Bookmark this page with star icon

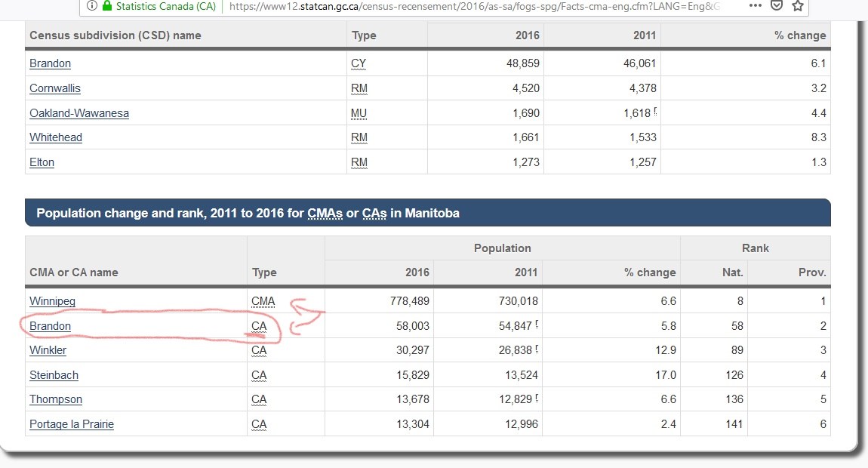point(798,6)
